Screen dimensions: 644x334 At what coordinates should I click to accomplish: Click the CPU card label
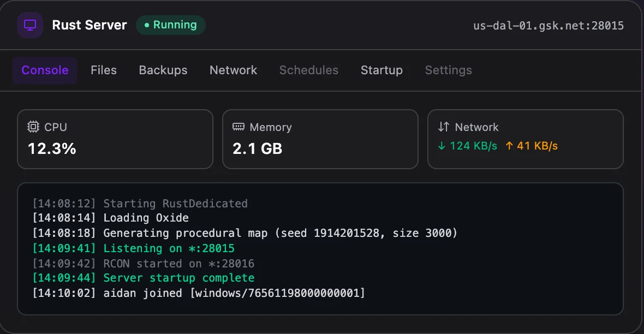[56, 127]
